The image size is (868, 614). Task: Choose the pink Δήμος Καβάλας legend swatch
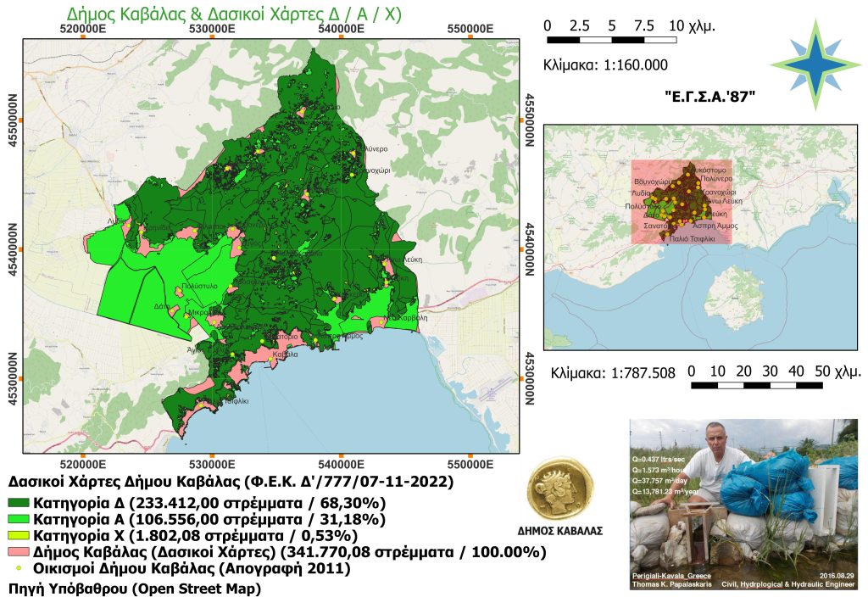click(x=19, y=552)
